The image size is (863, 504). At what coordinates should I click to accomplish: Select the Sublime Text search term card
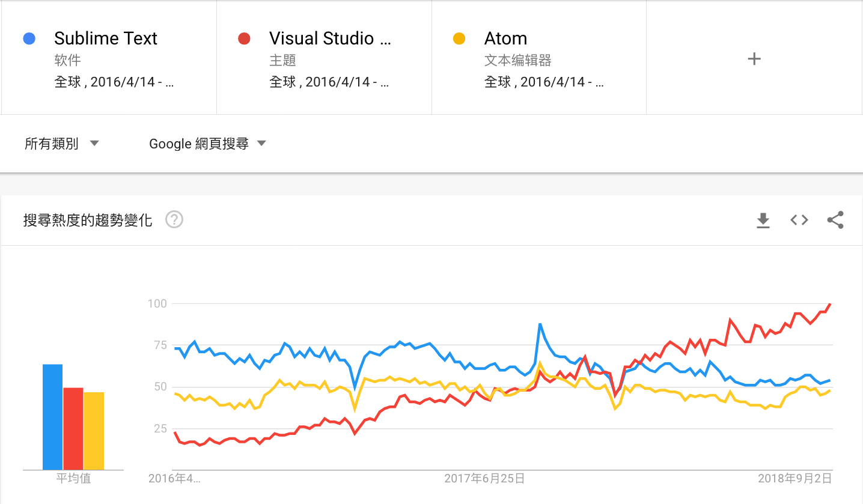(109, 58)
